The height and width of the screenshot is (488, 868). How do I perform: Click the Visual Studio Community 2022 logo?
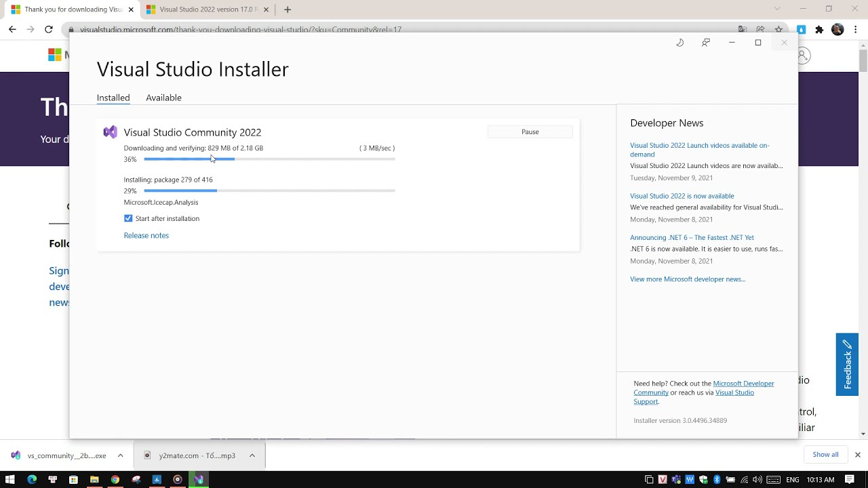[x=110, y=132]
